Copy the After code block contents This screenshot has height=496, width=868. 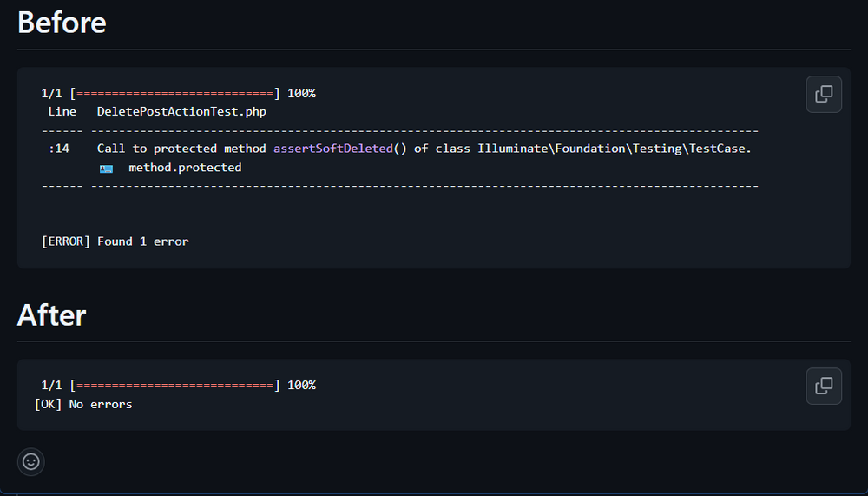click(824, 386)
